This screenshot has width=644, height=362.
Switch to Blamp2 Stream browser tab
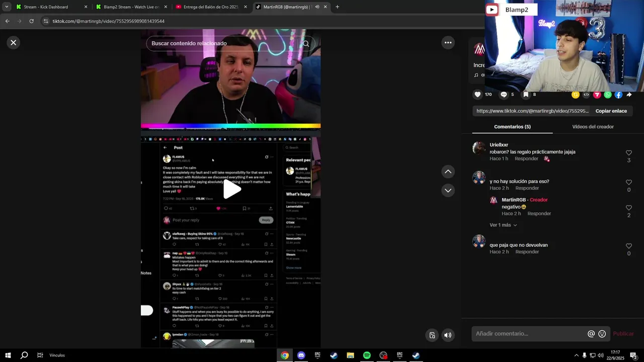tap(131, 7)
